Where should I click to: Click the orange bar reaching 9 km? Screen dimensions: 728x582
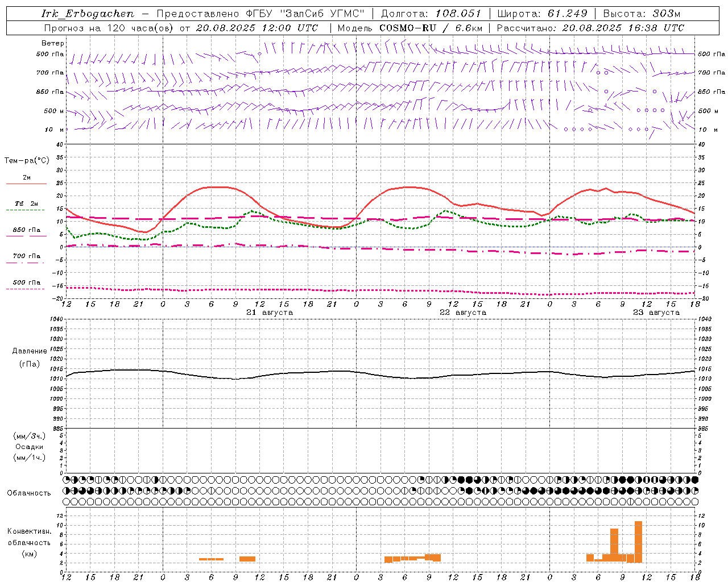[x=614, y=546]
